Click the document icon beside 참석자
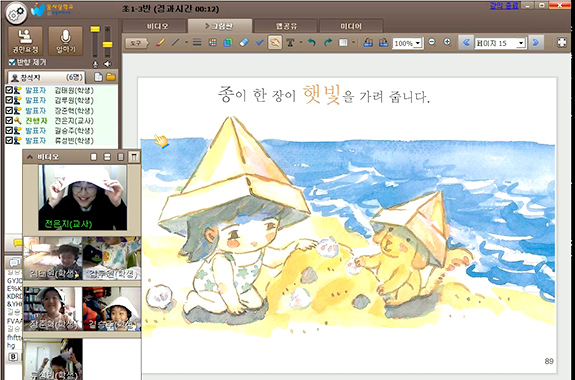 98,77
